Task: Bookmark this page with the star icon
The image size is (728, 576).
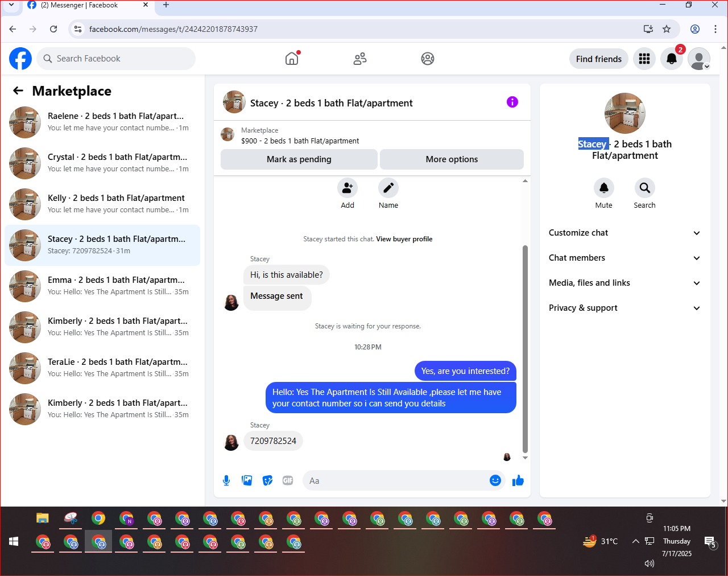Action: point(667,29)
